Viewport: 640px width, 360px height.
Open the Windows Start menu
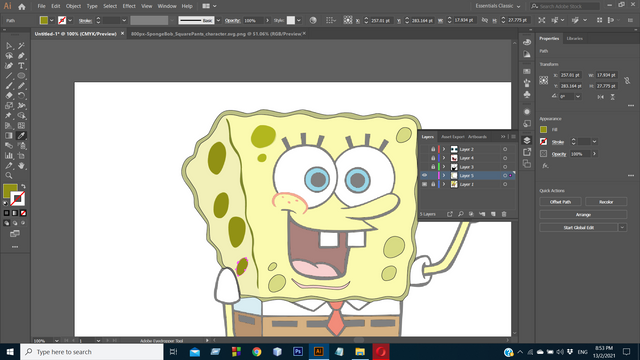tap(10, 351)
